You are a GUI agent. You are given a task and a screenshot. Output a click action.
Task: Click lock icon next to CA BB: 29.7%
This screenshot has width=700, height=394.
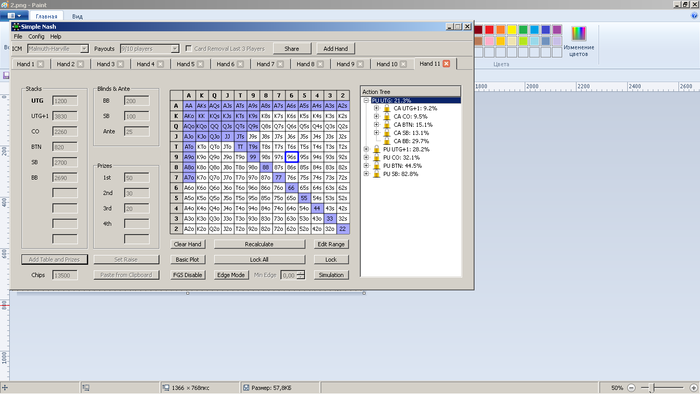point(387,141)
